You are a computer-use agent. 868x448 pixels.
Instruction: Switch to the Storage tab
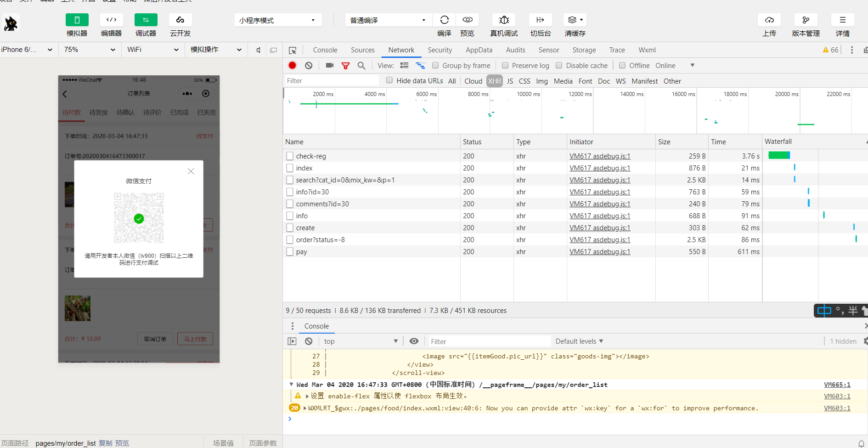[x=584, y=50]
